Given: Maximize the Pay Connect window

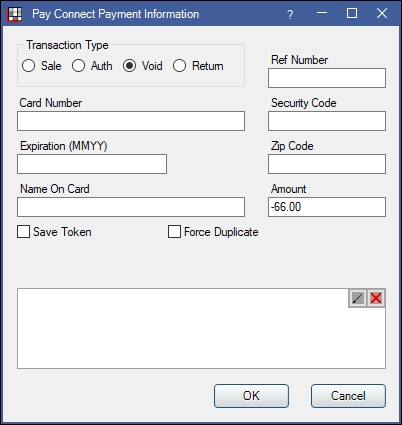Looking at the screenshot, I should point(352,13).
